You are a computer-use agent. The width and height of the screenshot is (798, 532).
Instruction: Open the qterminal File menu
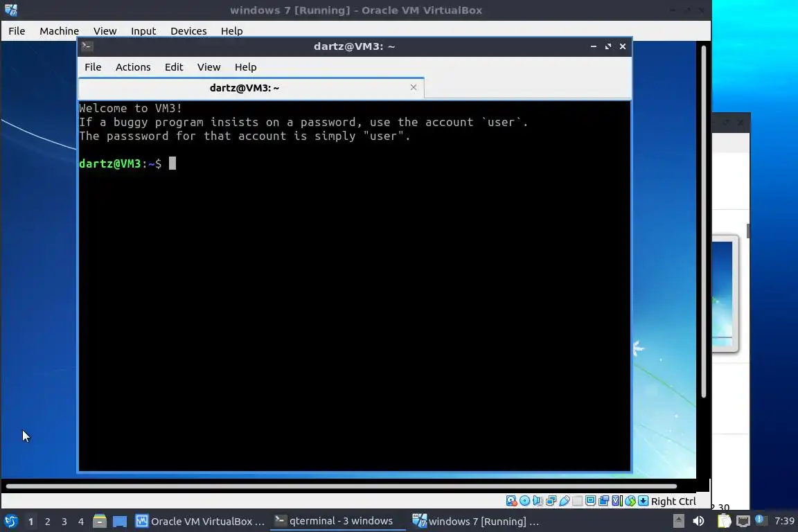pos(93,67)
